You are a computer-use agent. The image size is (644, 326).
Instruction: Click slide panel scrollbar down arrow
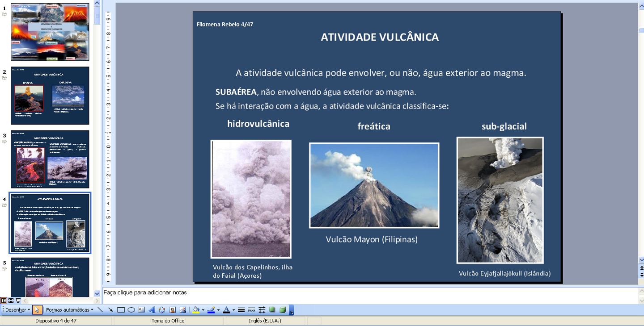pyautogui.click(x=97, y=293)
